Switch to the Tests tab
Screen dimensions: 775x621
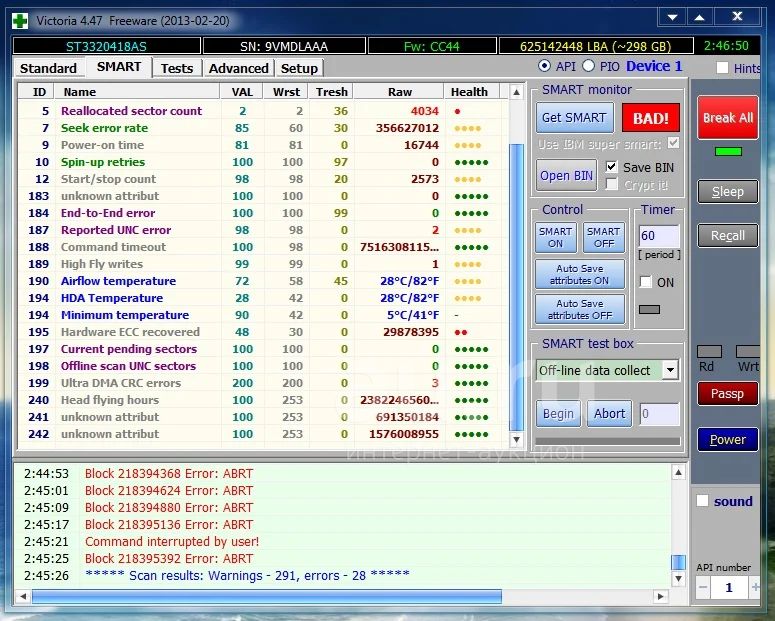point(177,68)
